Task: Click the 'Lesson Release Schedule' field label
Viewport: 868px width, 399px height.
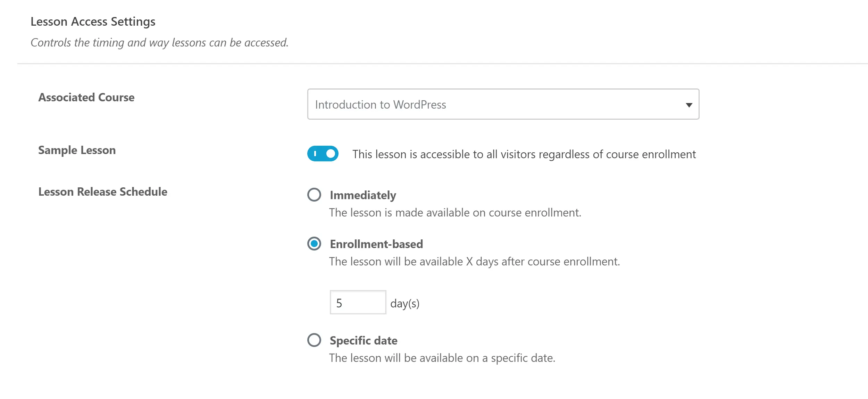Action: point(103,192)
